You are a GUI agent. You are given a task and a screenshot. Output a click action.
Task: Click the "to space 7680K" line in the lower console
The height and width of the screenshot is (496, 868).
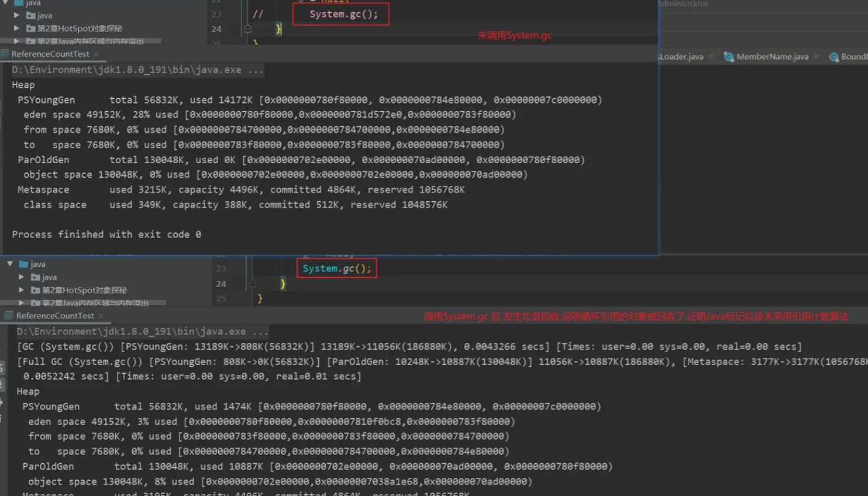pos(268,452)
